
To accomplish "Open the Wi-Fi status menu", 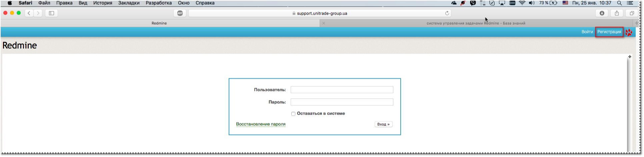I will coord(522,3).
